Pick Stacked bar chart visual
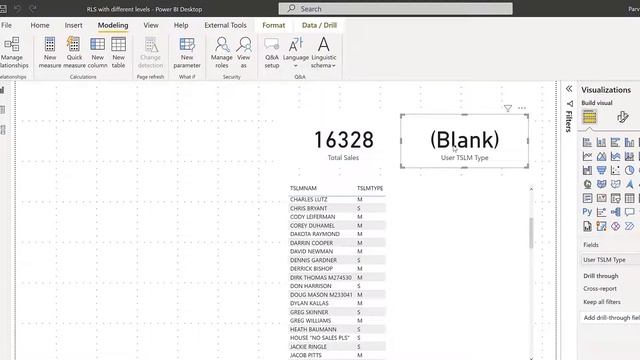This screenshot has height=360, width=640. click(587, 142)
